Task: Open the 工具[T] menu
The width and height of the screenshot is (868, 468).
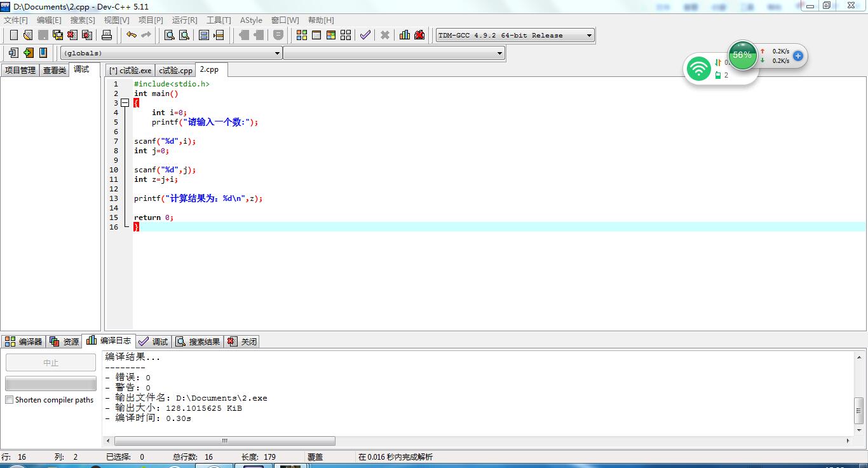Action: tap(219, 20)
